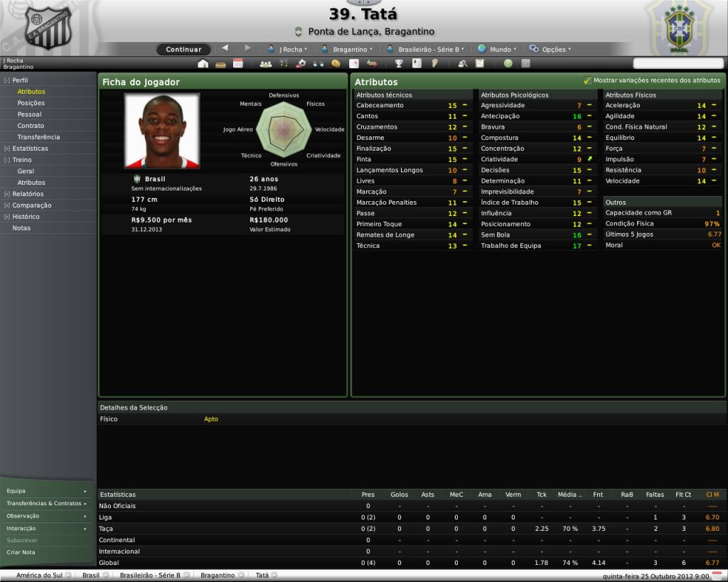Expand the Histórico tree section
Viewport: 728px width, 582px height.
7,217
